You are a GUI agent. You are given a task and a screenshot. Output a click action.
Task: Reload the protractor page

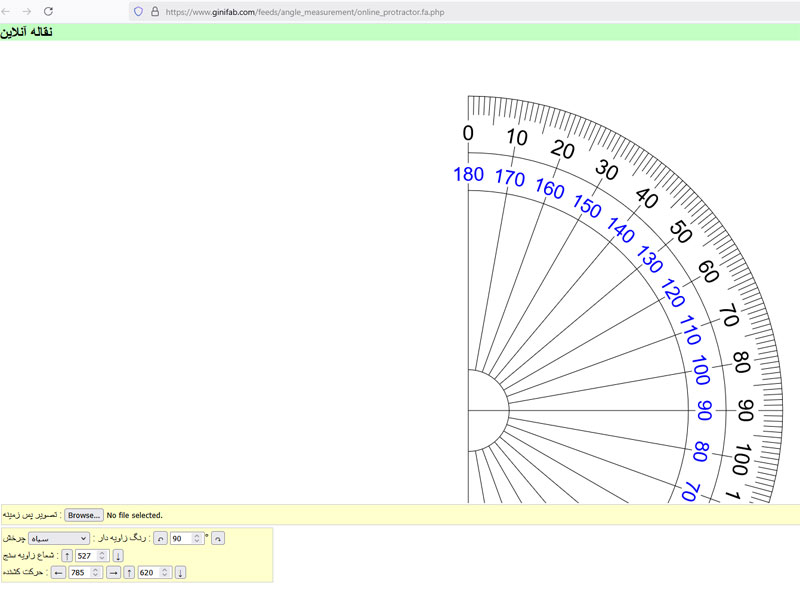(x=48, y=11)
